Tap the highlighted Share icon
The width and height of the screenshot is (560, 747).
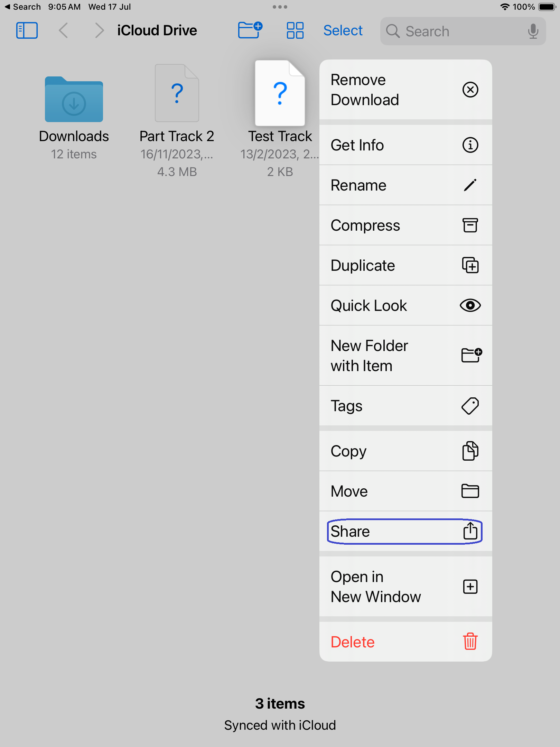click(x=470, y=532)
